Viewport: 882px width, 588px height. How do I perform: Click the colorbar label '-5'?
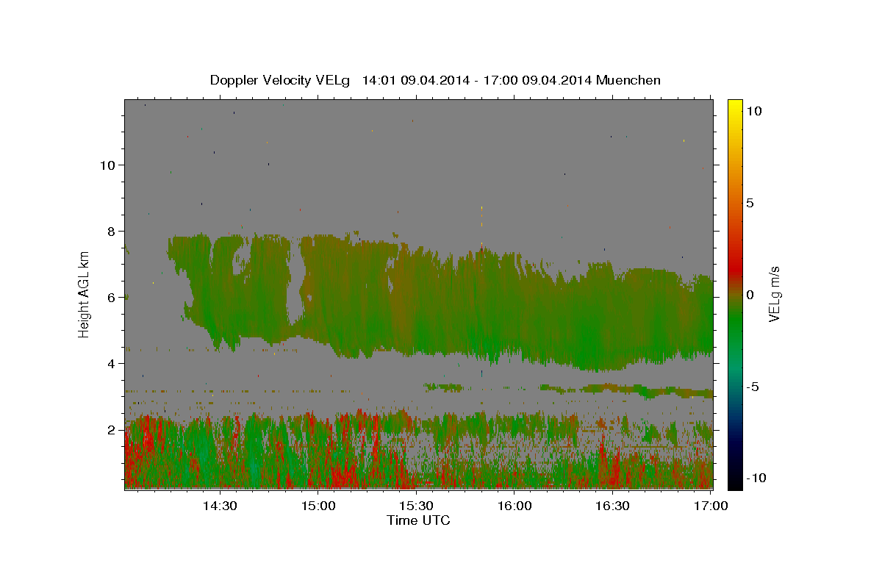pos(752,387)
